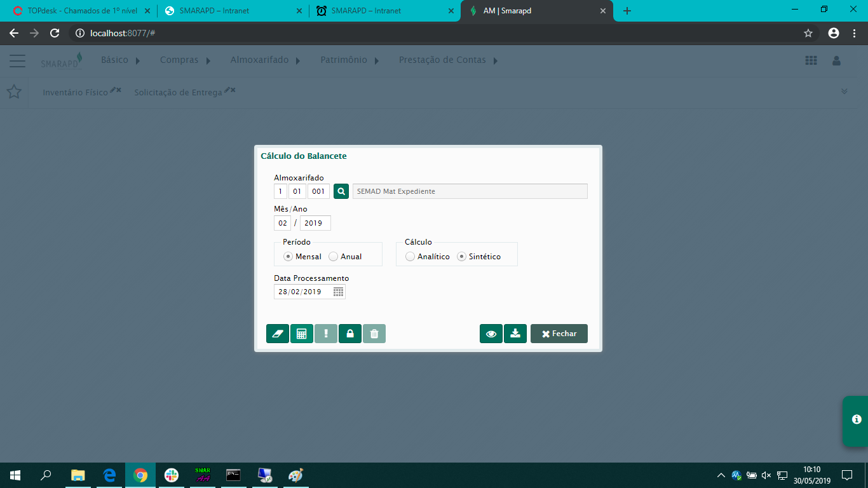Open the Windows notification center
Image resolution: width=868 pixels, height=488 pixels.
coord(847,475)
